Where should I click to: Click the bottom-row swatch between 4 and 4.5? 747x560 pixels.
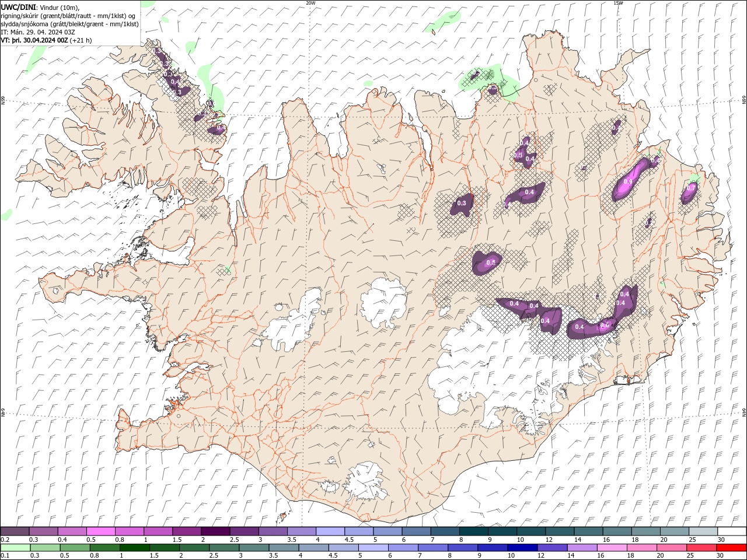tap(313, 548)
